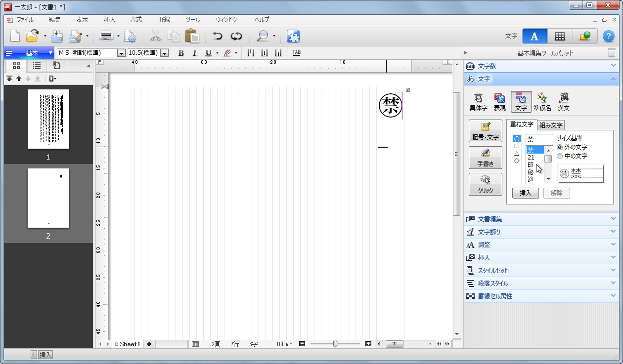Print the document with the printer icon
623x364 pixels.
point(106,36)
